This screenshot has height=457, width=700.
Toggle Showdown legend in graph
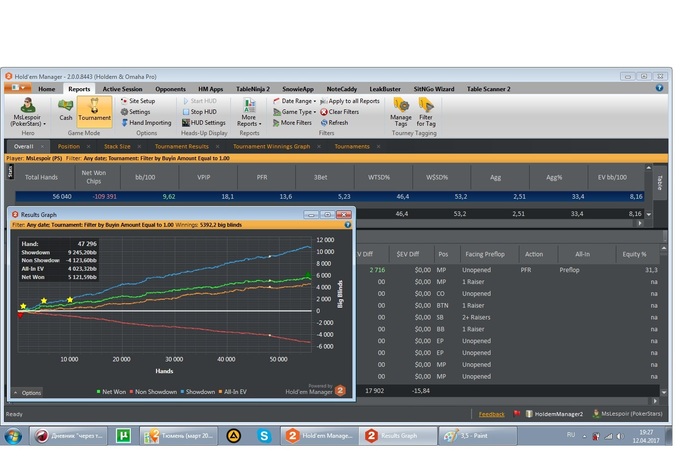[198, 392]
